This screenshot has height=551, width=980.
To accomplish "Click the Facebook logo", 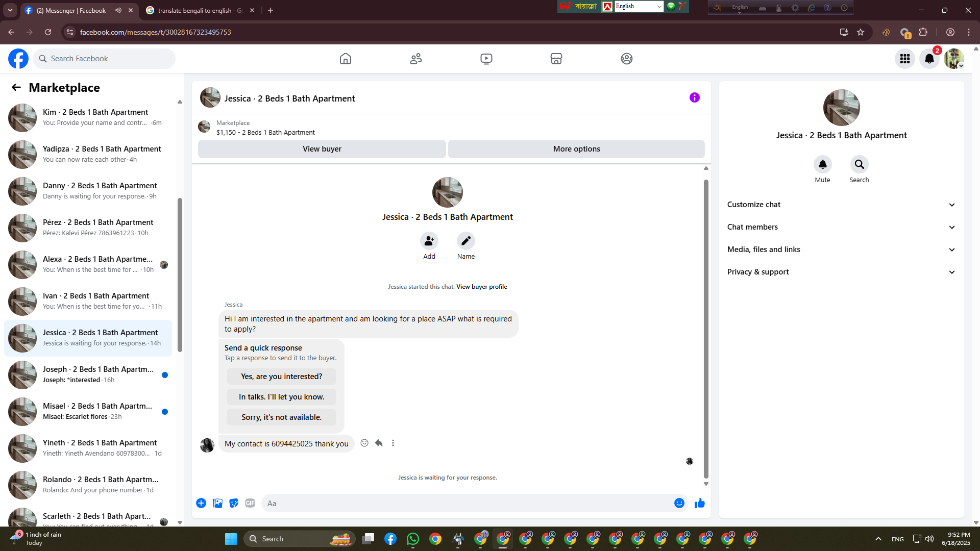I will pyautogui.click(x=18, y=59).
